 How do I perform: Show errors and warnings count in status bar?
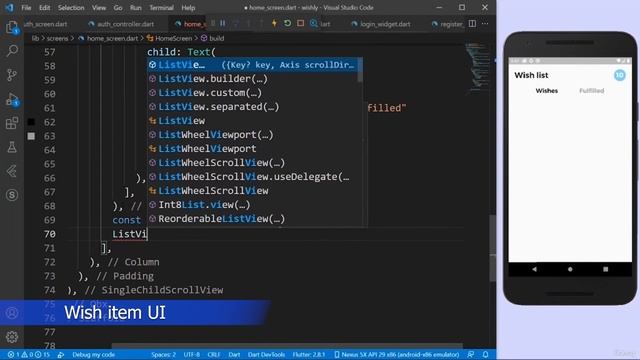tap(29, 355)
